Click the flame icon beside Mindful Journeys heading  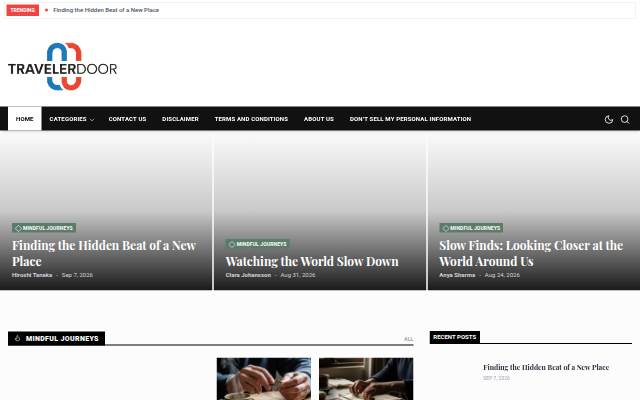[x=18, y=338]
